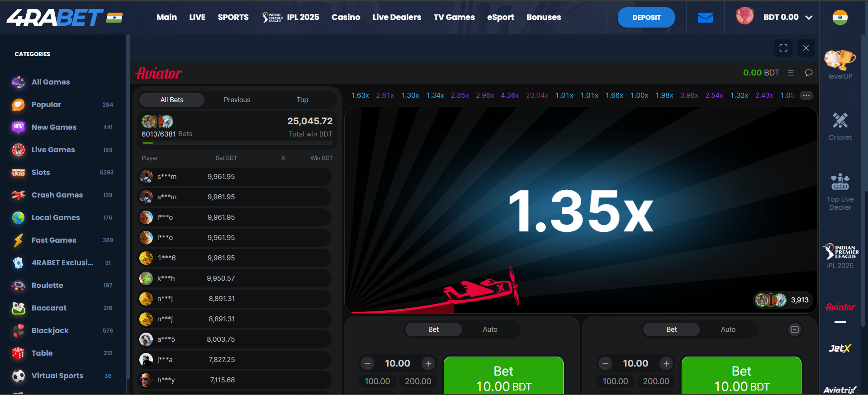Switch to the Top bets tab
Viewport: 868px width, 395px height.
pos(302,100)
